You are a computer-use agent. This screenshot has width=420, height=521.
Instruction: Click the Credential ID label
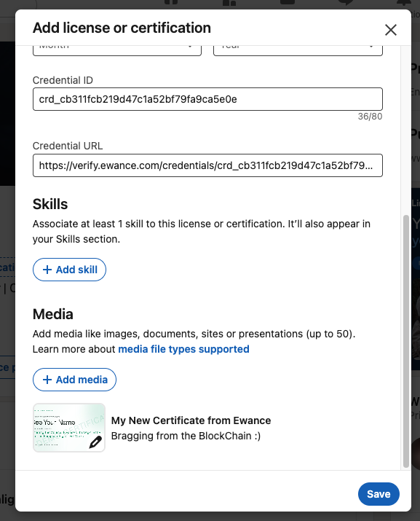click(x=63, y=80)
